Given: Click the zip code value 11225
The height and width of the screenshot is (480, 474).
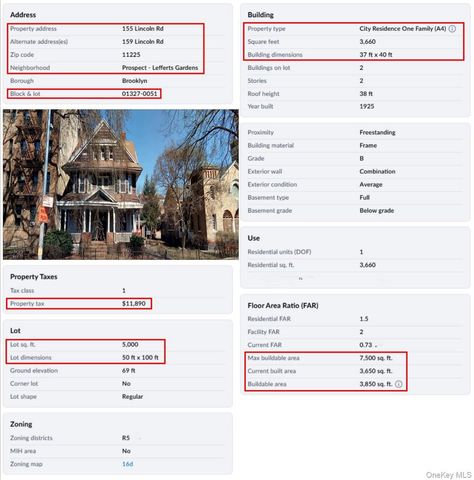Looking at the screenshot, I should [131, 55].
